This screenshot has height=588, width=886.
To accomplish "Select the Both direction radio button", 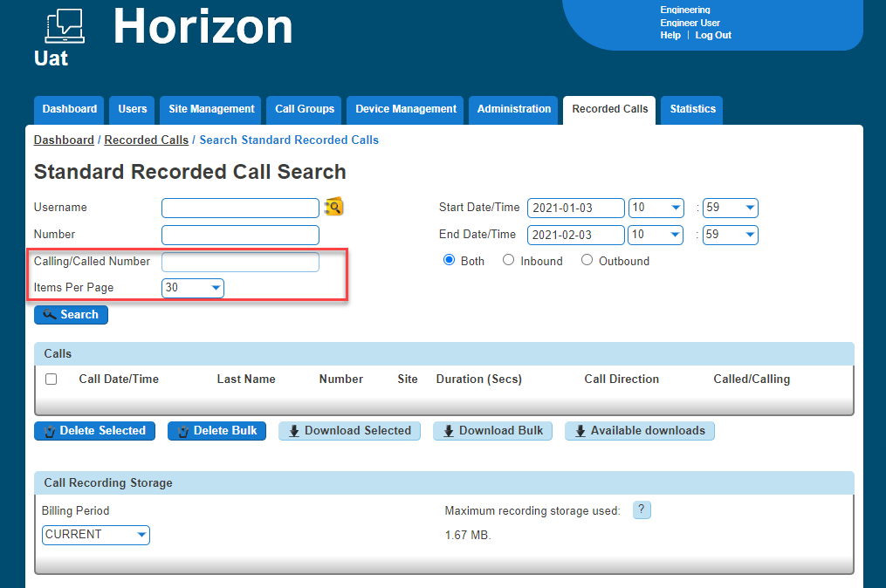I will pos(449,260).
